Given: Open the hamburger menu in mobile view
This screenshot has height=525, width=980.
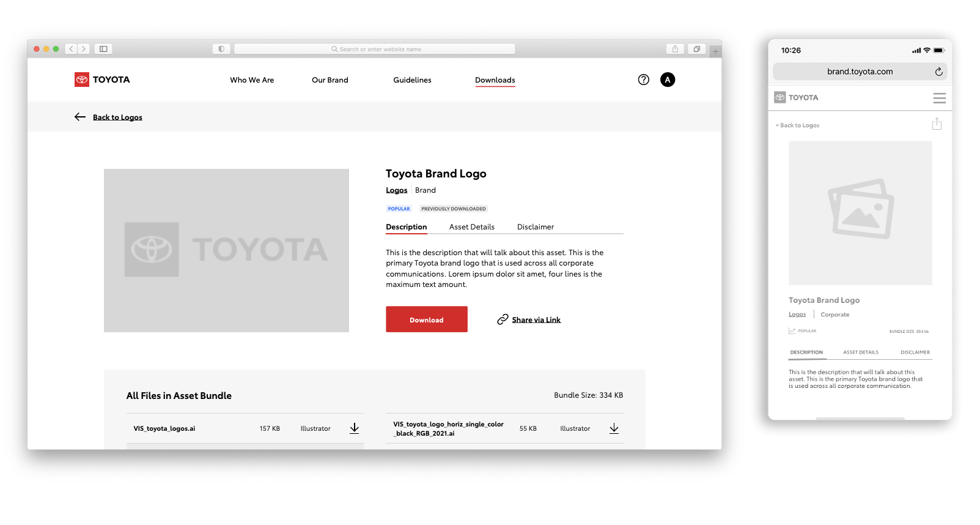Looking at the screenshot, I should 940,98.
